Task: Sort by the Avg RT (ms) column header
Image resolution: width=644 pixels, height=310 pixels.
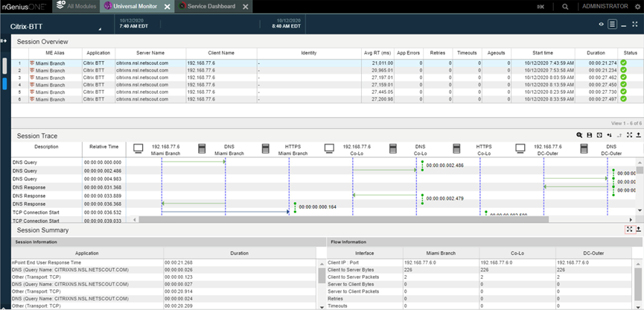Action: pyautogui.click(x=377, y=53)
